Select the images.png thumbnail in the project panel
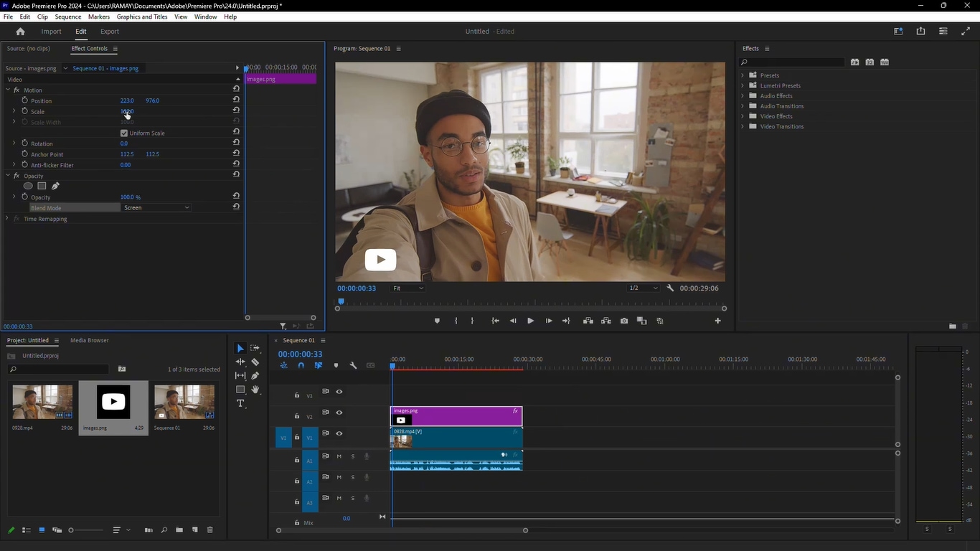 coord(113,402)
